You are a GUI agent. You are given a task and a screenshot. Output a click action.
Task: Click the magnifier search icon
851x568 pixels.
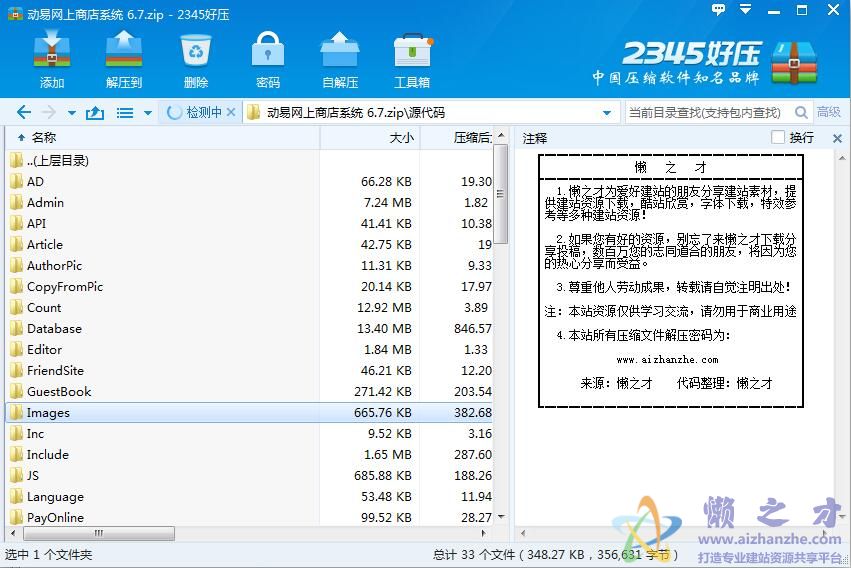[x=801, y=112]
